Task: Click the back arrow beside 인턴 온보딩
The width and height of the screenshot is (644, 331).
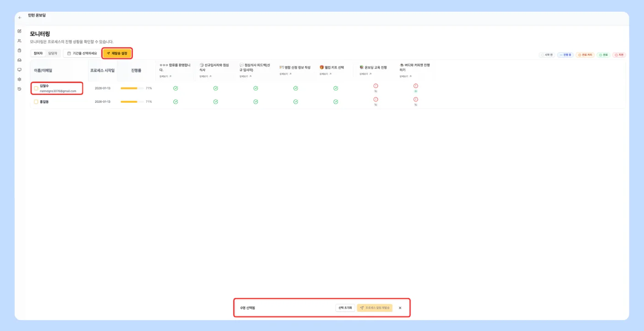Action: [20, 17]
